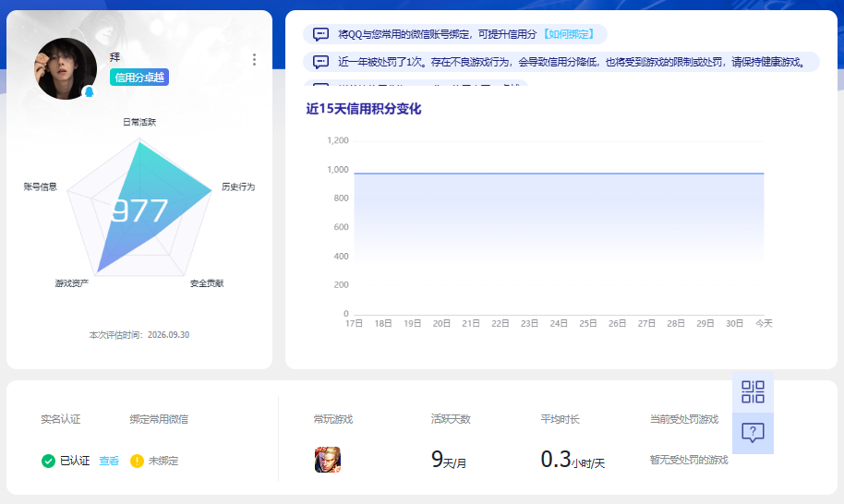Viewport: 844px width, 504px height.
Task: Select the 账号信息 radar label
Action: point(41,186)
